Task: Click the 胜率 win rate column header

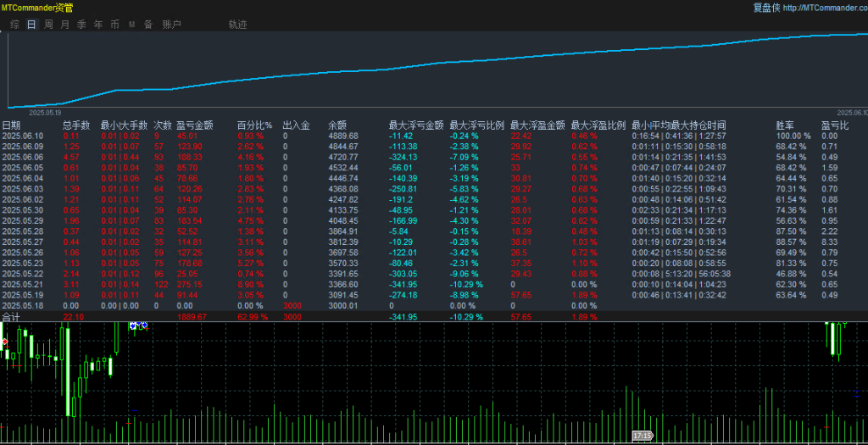Action: pos(785,125)
